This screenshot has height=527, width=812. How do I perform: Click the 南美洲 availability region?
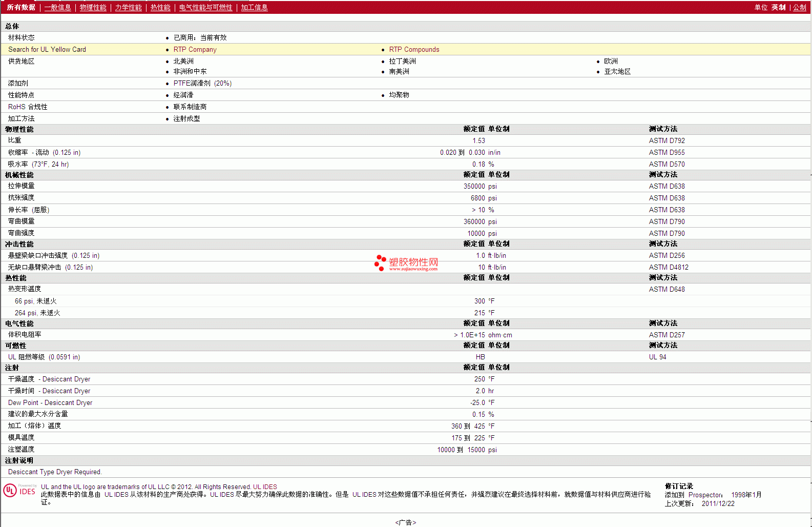[x=399, y=71]
